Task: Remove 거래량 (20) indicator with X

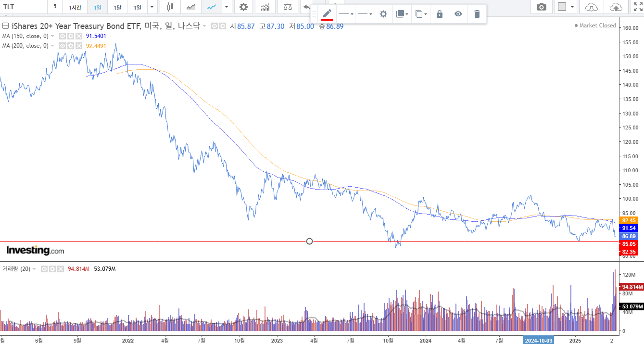Action: (x=61, y=269)
